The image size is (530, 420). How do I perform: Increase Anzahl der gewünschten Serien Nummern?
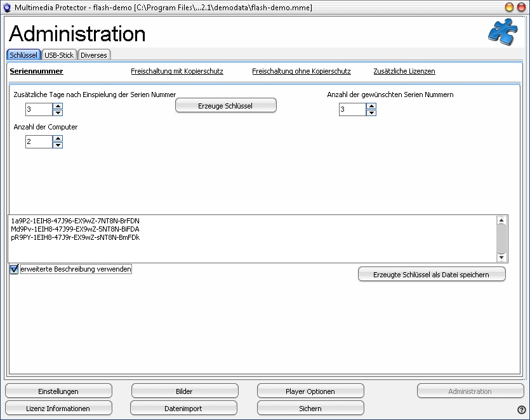click(x=371, y=107)
